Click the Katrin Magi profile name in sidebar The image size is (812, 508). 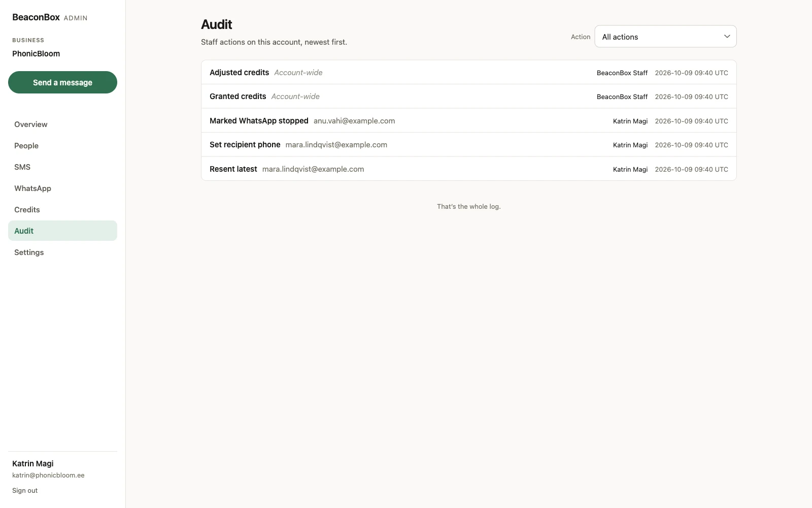pos(33,464)
